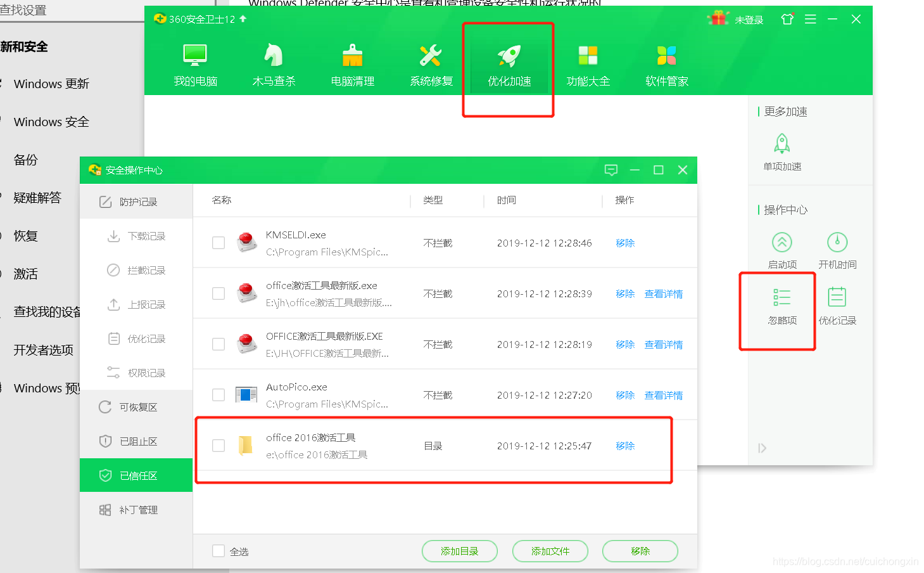Check the office 2016激活工具 folder checkbox
This screenshot has width=924, height=573.
pos(218,446)
